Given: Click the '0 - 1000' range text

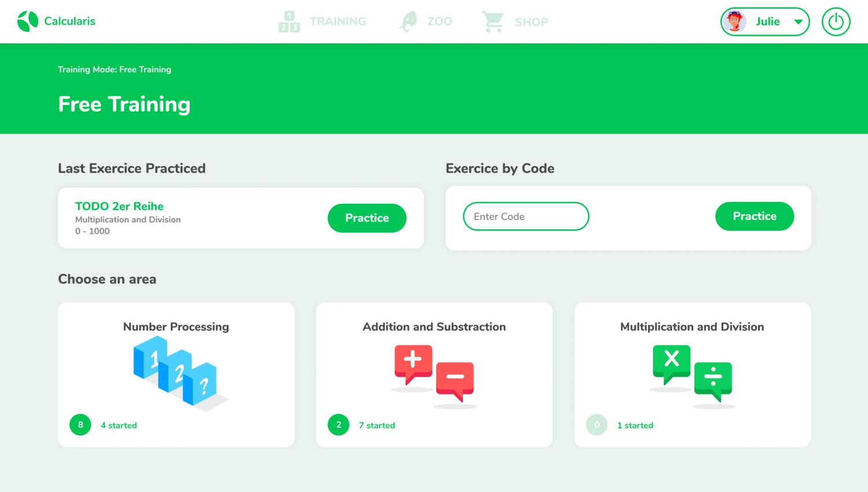Looking at the screenshot, I should pos(93,231).
